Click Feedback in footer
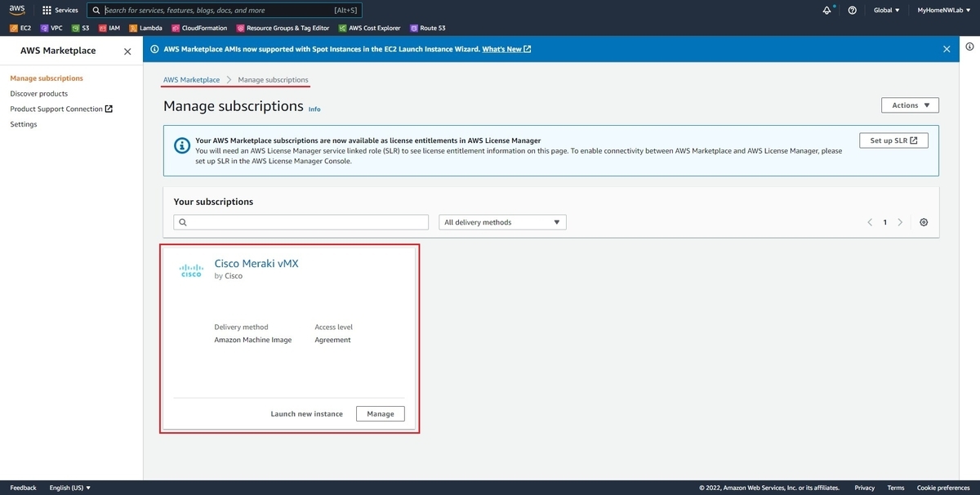The width and height of the screenshot is (980, 495). point(23,488)
